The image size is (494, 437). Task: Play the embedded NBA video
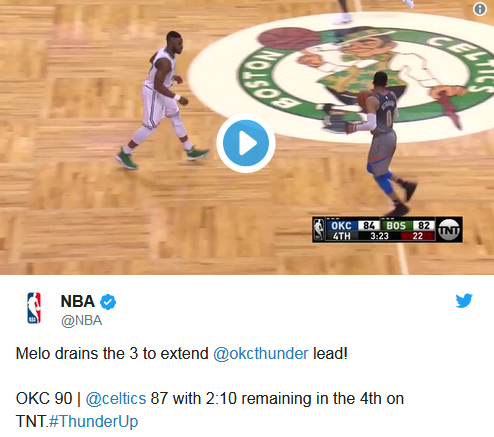pyautogui.click(x=246, y=143)
